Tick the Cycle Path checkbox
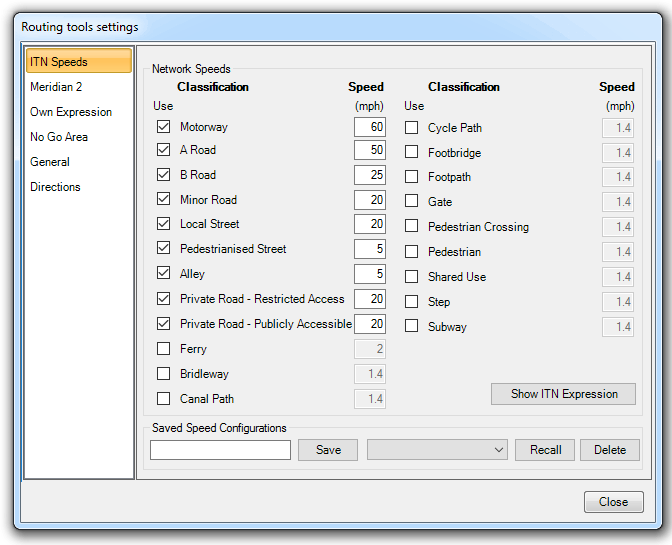Image resolution: width=672 pixels, height=545 pixels. [411, 128]
